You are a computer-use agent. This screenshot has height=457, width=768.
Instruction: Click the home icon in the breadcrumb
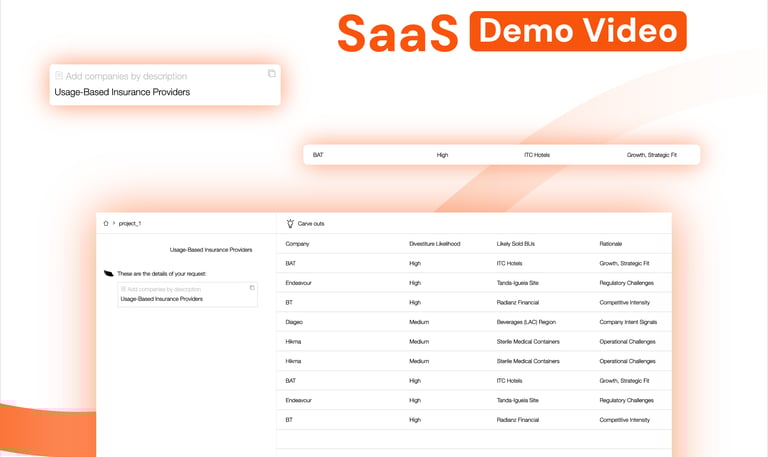(x=106, y=223)
